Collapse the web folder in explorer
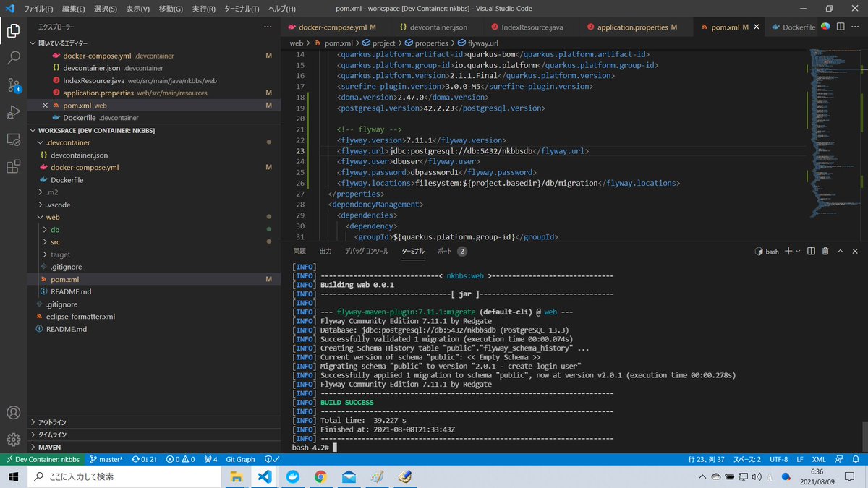This screenshot has height=488, width=868. [153, 217]
